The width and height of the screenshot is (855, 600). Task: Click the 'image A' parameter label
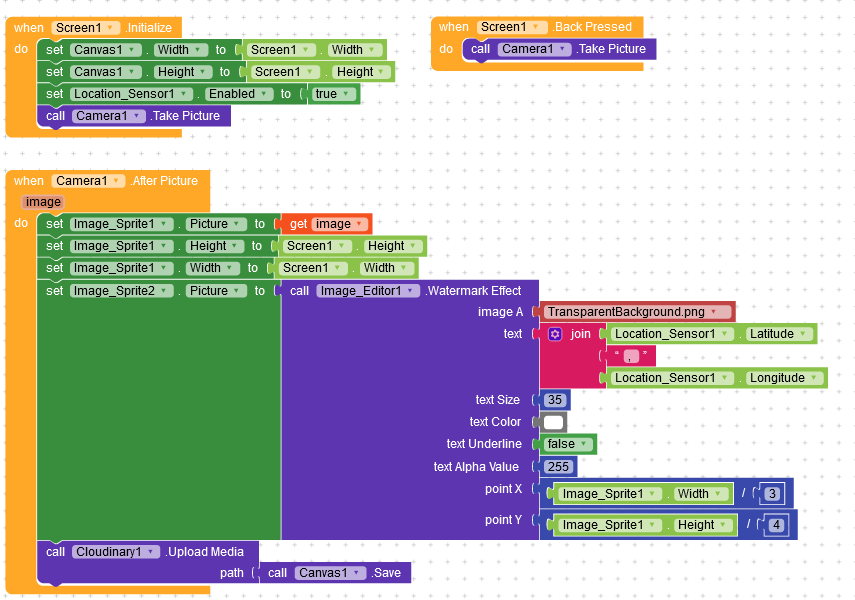tap(500, 312)
